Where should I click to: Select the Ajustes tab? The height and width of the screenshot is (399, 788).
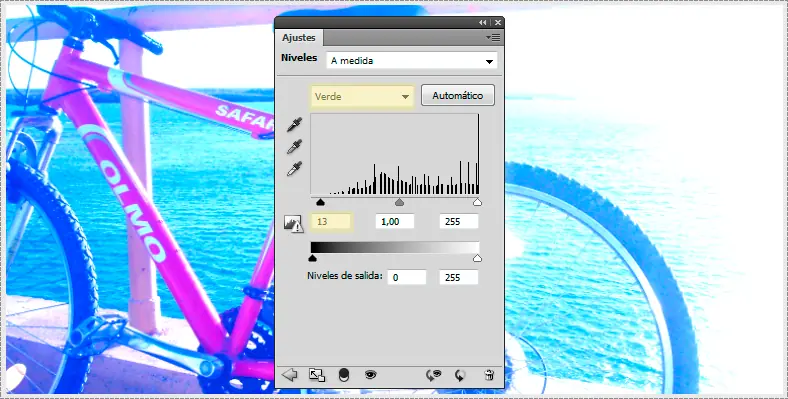pos(299,38)
